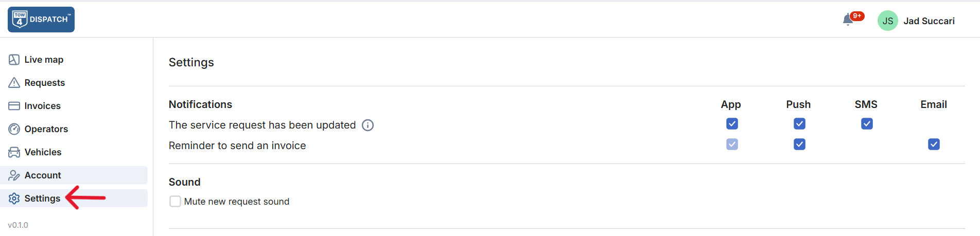
Task: Uncheck Push for service request updated
Action: tap(799, 124)
